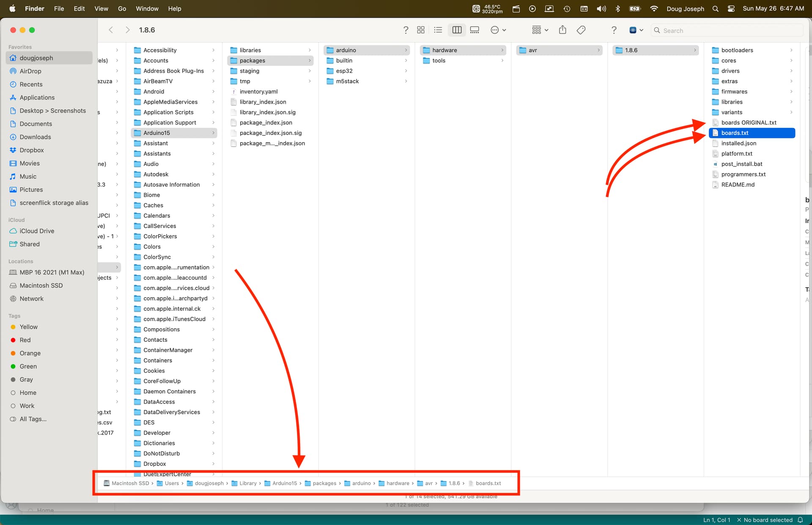Switch to icon view in toolbar
The image size is (812, 525).
421,30
